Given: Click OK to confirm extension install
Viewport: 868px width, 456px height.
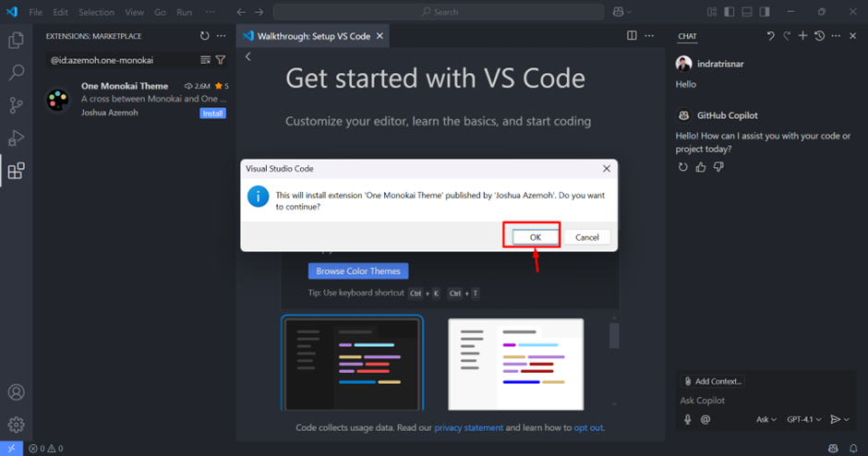Looking at the screenshot, I should [535, 237].
